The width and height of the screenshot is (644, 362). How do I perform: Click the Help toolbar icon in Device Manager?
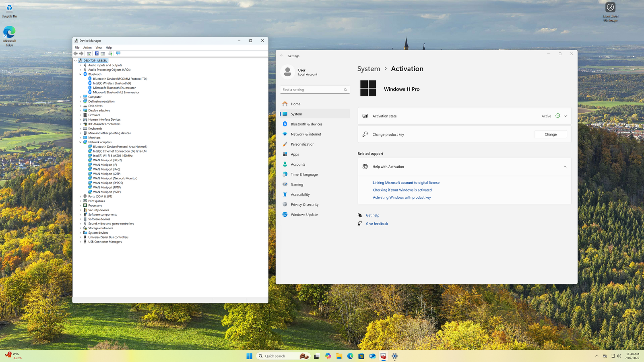coord(97,53)
